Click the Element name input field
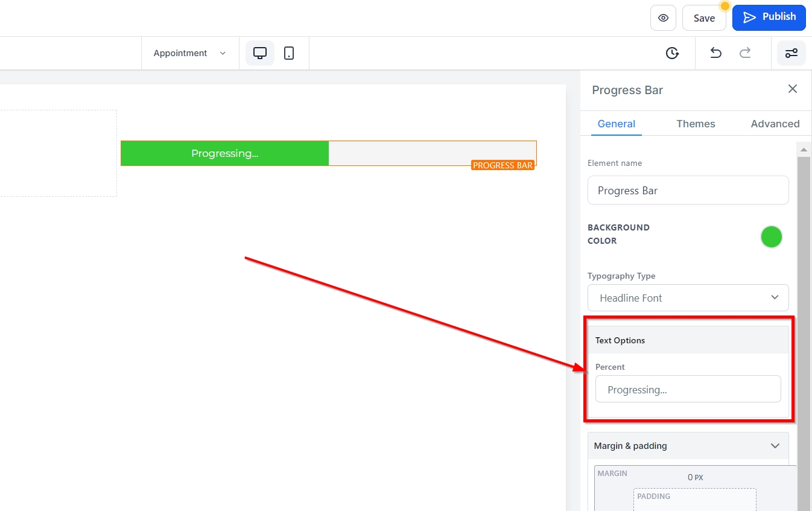Image resolution: width=812 pixels, height=511 pixels. (x=688, y=191)
